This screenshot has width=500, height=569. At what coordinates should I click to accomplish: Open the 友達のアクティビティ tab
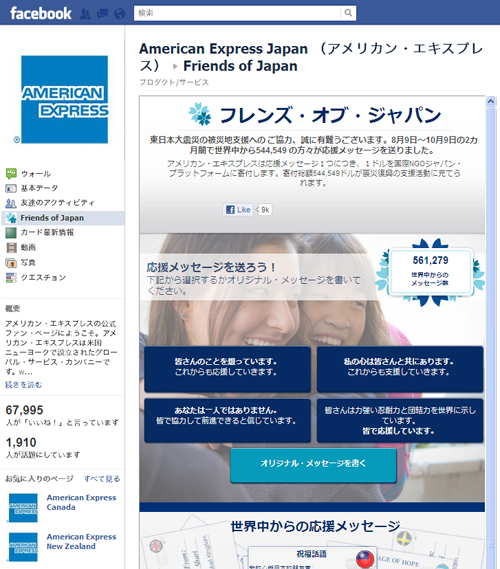tap(58, 203)
